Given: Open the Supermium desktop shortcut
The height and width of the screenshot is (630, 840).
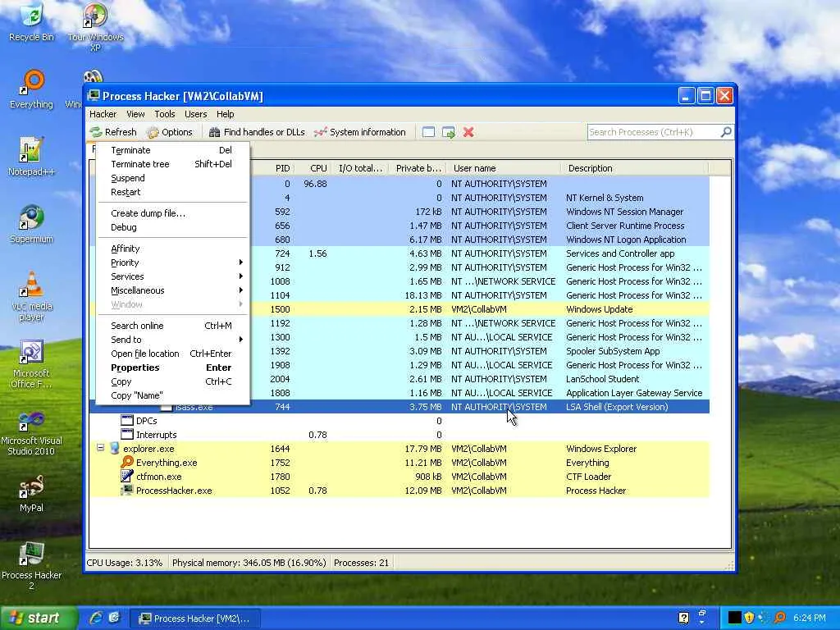Looking at the screenshot, I should coord(31,224).
